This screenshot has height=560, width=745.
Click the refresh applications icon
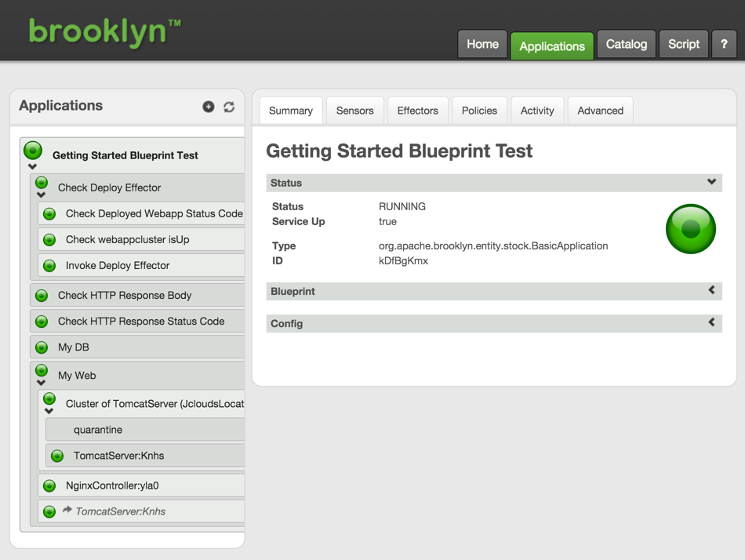pos(229,107)
